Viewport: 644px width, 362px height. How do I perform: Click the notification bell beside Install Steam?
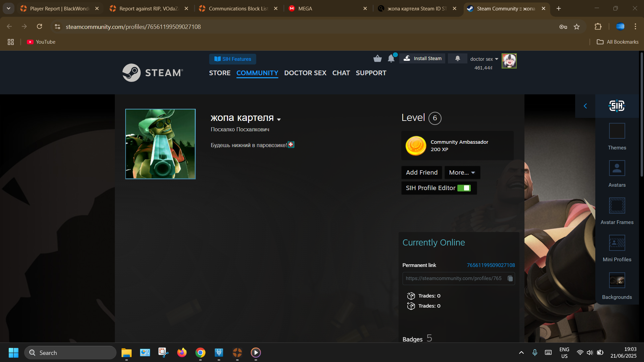pos(457,58)
